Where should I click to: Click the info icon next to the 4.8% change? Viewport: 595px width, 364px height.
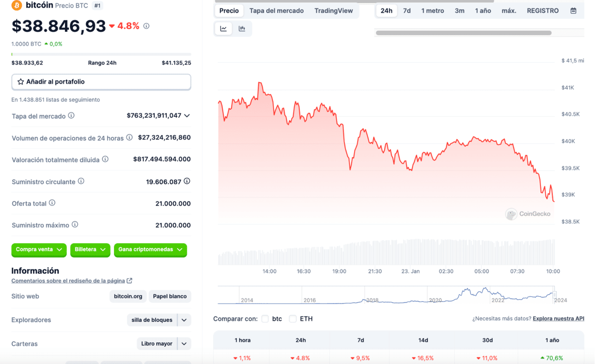[146, 26]
